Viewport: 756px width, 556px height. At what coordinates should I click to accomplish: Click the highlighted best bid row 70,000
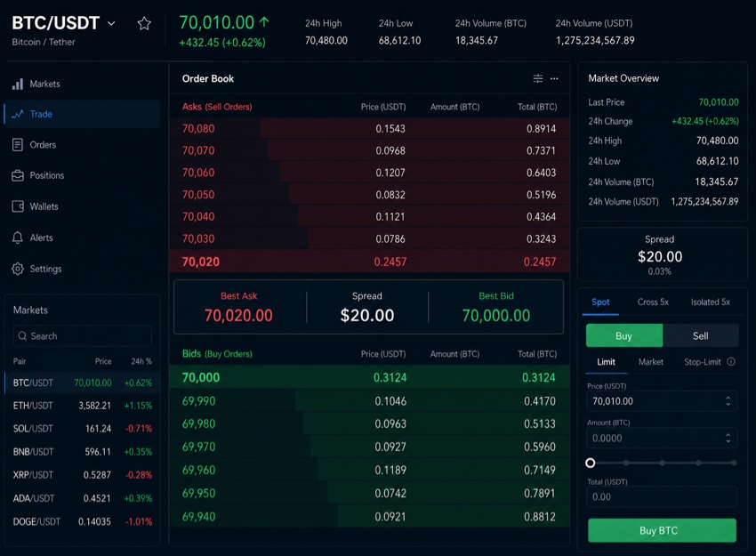point(369,377)
